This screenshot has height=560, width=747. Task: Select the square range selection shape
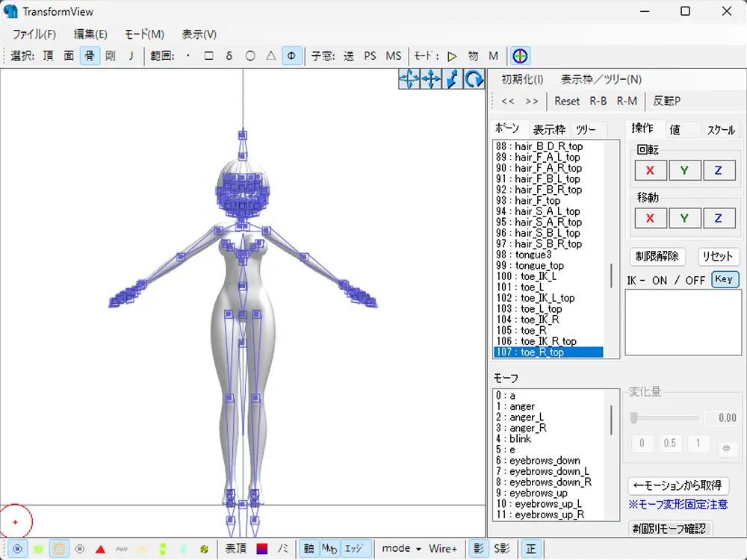pyautogui.click(x=208, y=56)
